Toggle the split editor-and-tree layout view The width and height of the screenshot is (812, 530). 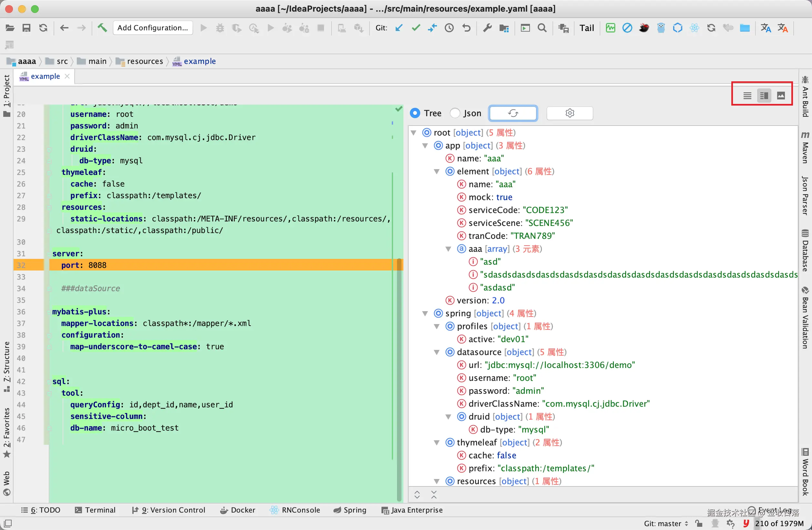pos(764,95)
